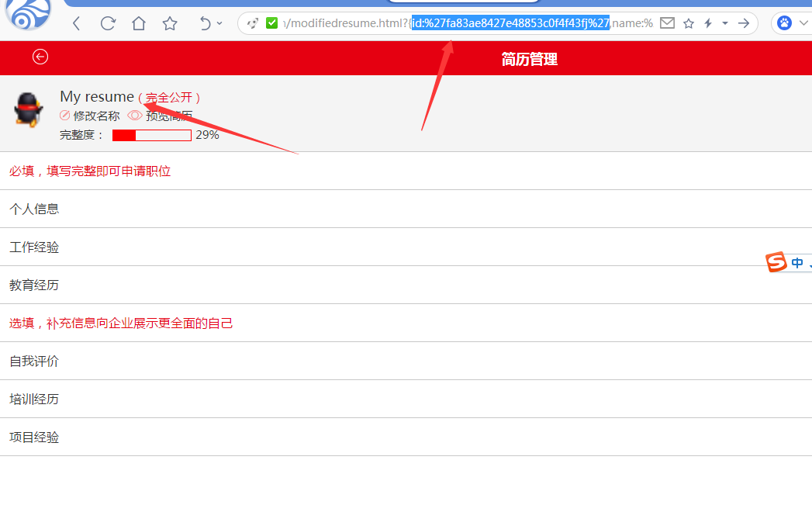
Task: Click the undo restore tab icon
Action: [205, 23]
